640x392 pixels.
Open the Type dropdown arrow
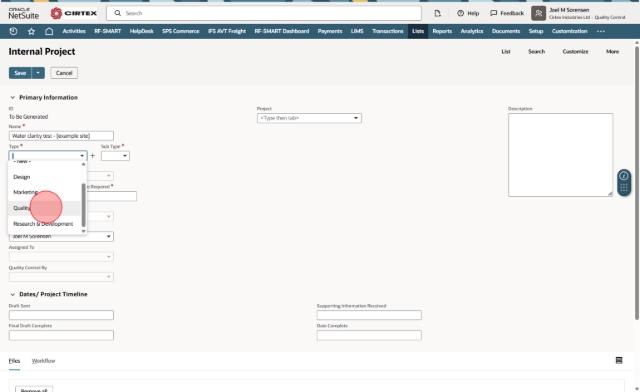[82, 156]
